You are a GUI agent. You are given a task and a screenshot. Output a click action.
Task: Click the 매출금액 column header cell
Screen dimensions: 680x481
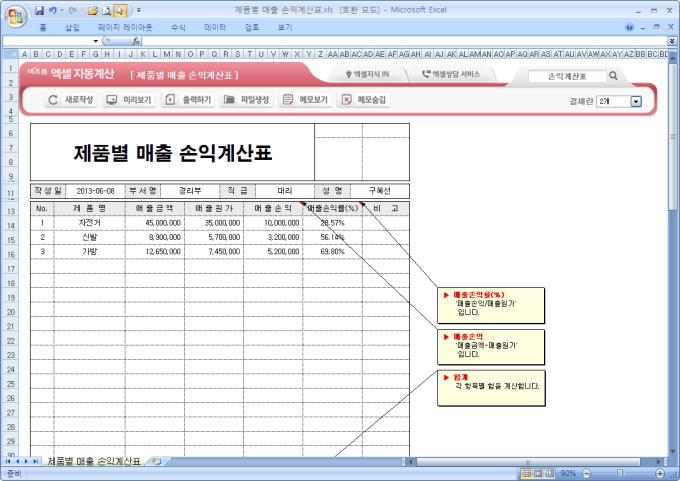tap(155, 209)
